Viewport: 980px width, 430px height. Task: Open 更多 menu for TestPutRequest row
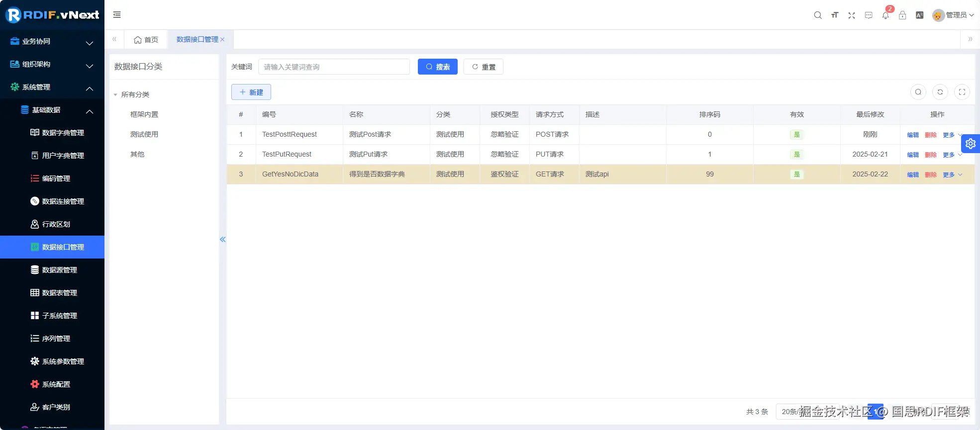952,155
